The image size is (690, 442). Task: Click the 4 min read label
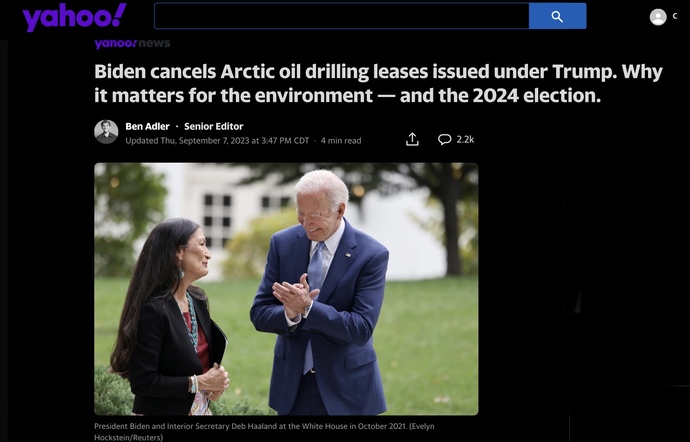[341, 141]
